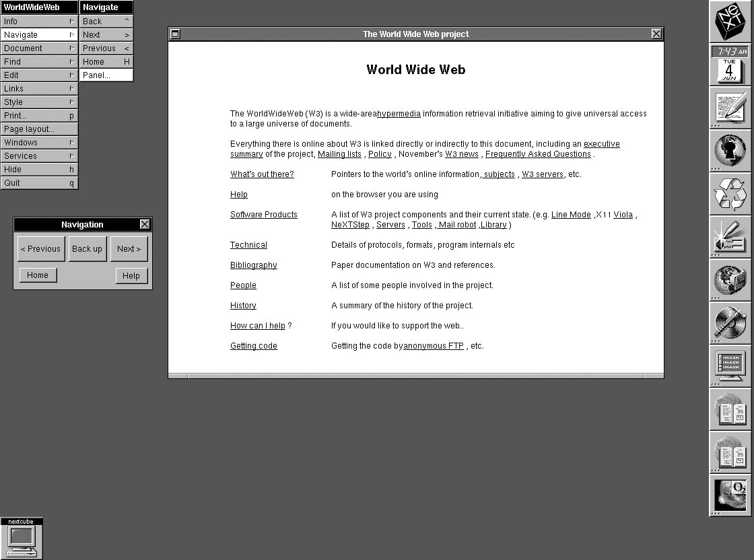Open the lower open-book dock icon
Image resolution: width=754 pixels, height=560 pixels.
[730, 452]
